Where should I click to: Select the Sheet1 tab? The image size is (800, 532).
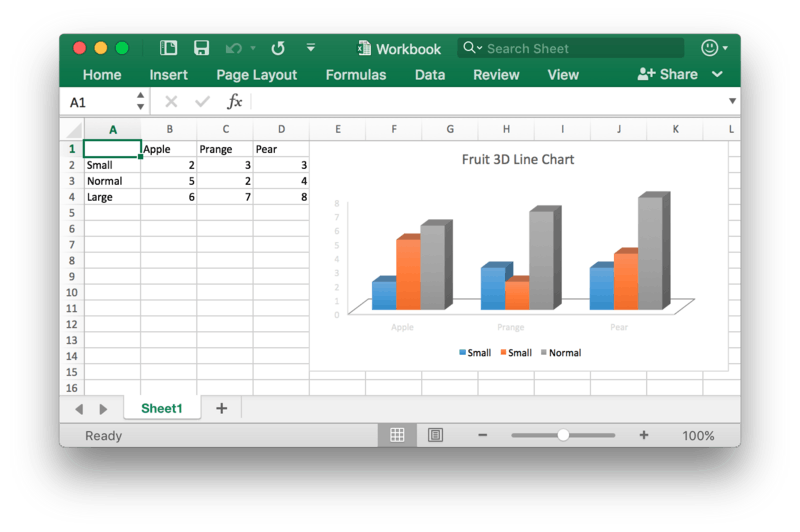pos(162,408)
